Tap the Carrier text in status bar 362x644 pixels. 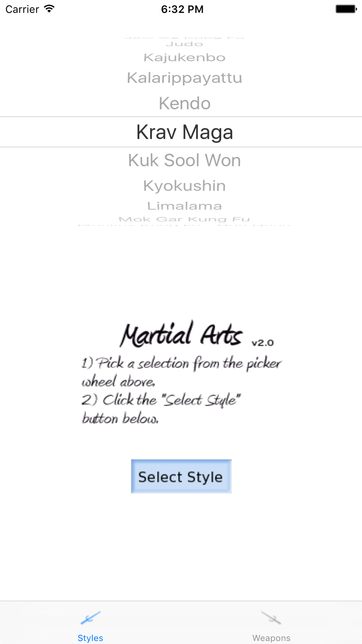click(22, 9)
